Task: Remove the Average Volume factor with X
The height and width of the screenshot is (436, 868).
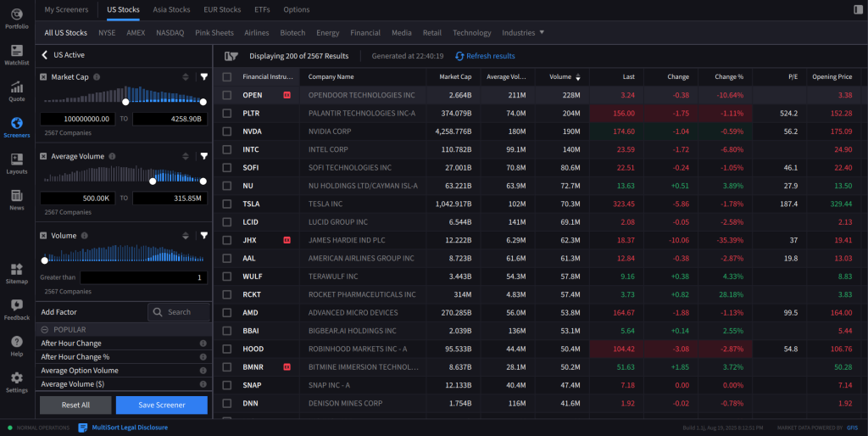Action: 44,156
